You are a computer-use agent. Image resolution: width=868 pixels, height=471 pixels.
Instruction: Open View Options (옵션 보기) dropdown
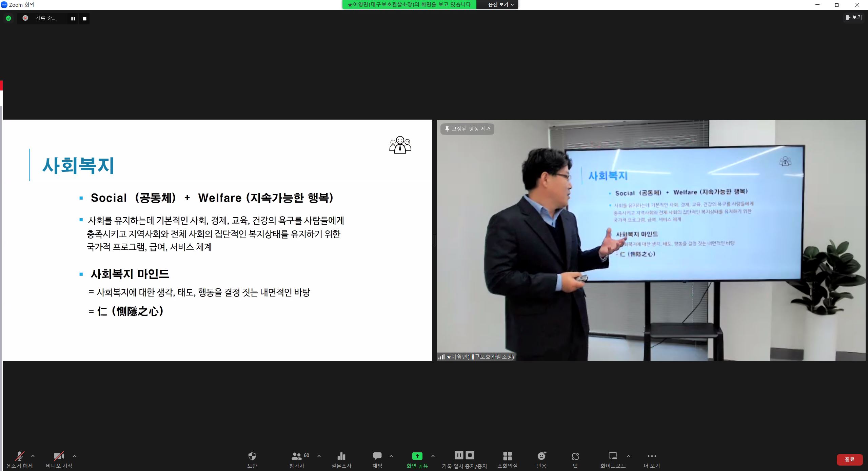click(x=500, y=5)
